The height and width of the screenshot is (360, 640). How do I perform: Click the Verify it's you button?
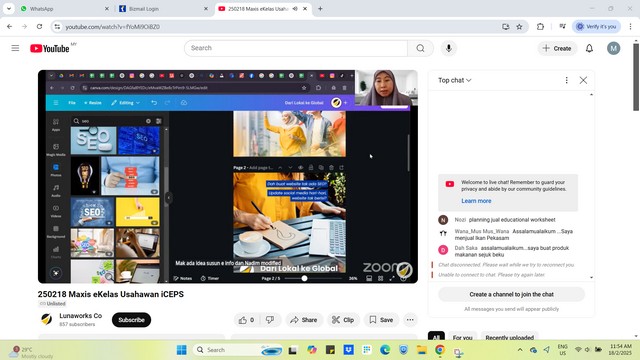596,27
